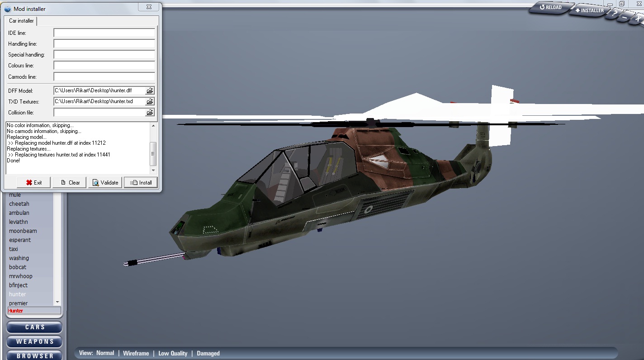The height and width of the screenshot is (360, 644).
Task: Click the TXD Textures path field
Action: 99,101
